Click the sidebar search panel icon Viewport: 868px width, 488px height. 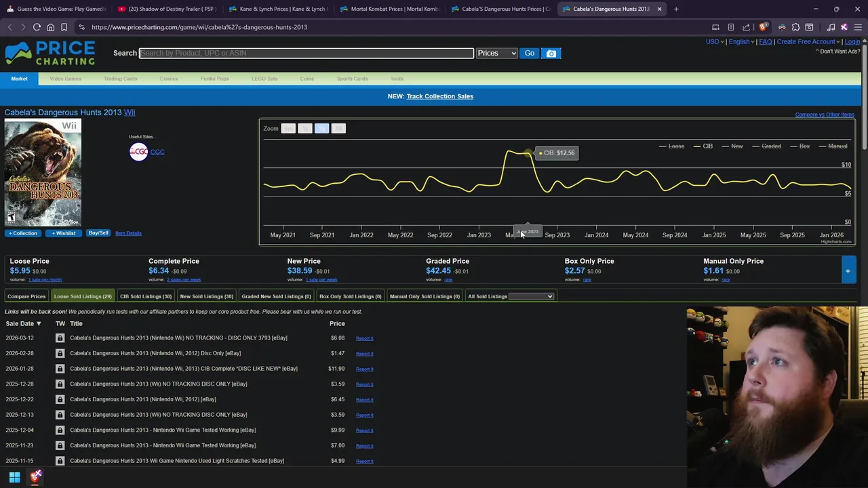pos(809,27)
